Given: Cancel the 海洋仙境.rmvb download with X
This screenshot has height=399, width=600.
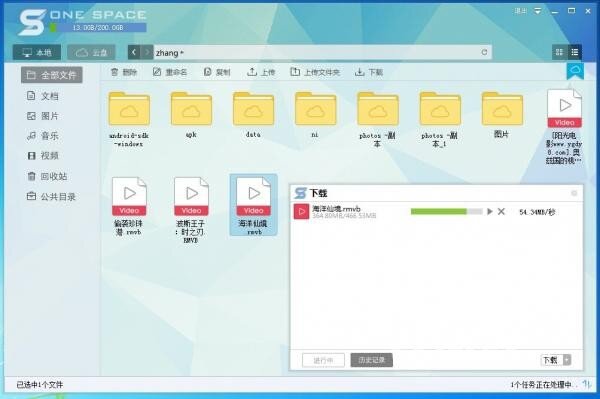Looking at the screenshot, I should click(x=501, y=212).
